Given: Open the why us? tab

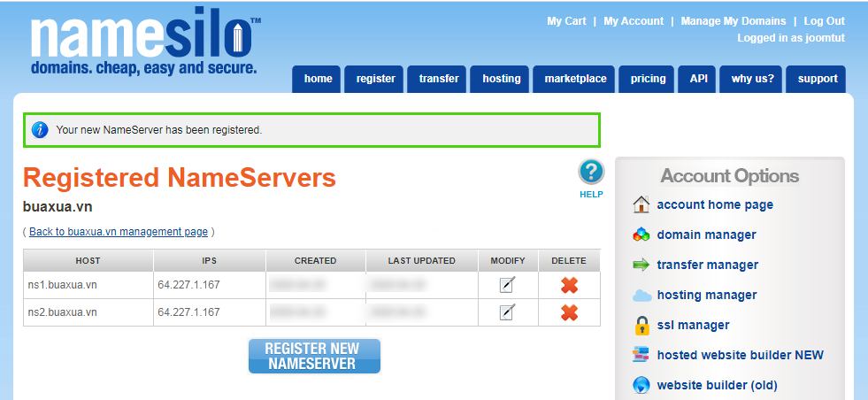Looking at the screenshot, I should pos(751,80).
